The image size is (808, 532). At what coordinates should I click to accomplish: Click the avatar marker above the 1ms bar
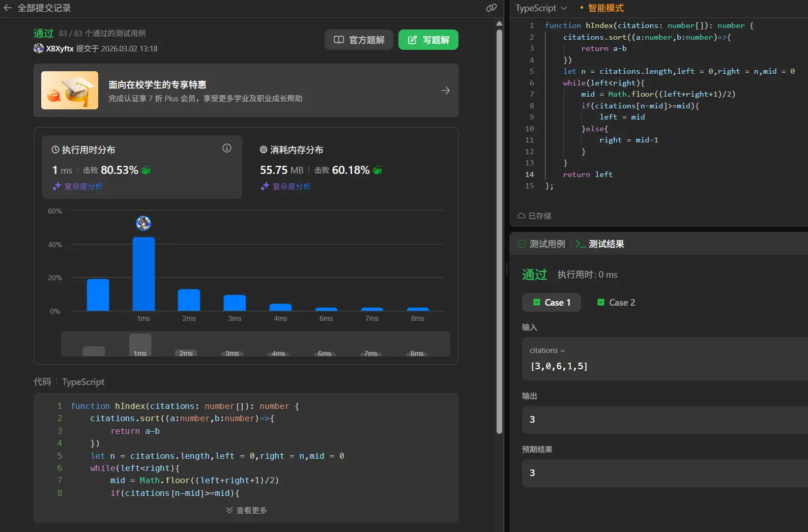(x=143, y=223)
